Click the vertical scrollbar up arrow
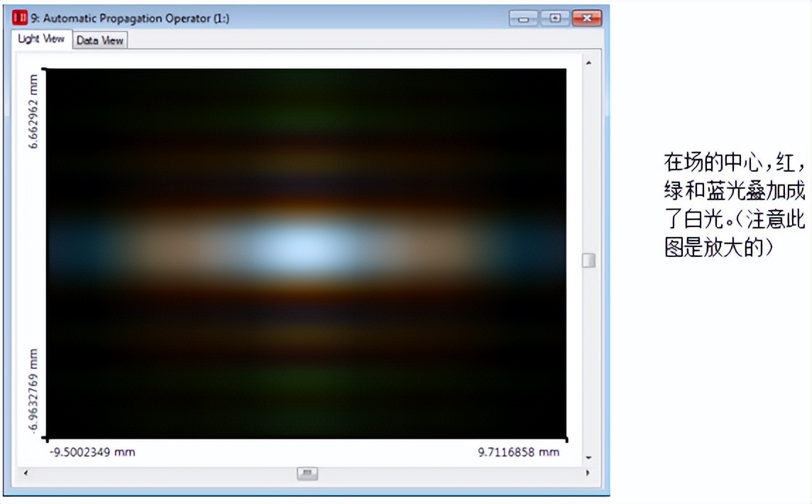This screenshot has width=812, height=504. pyautogui.click(x=588, y=63)
